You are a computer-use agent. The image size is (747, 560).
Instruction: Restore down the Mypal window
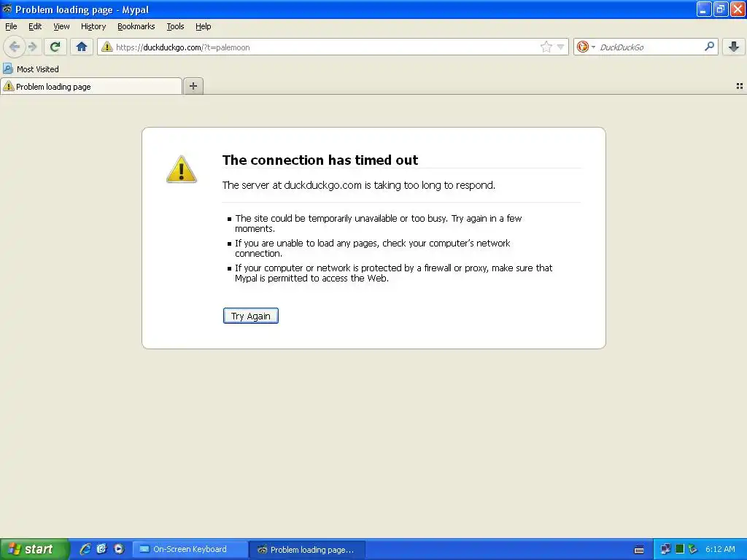click(721, 9)
